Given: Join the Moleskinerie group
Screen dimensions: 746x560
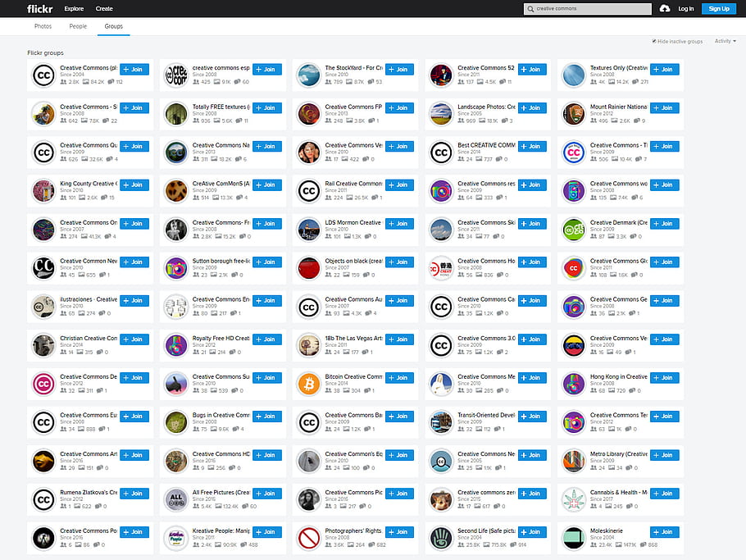Looking at the screenshot, I should click(665, 532).
